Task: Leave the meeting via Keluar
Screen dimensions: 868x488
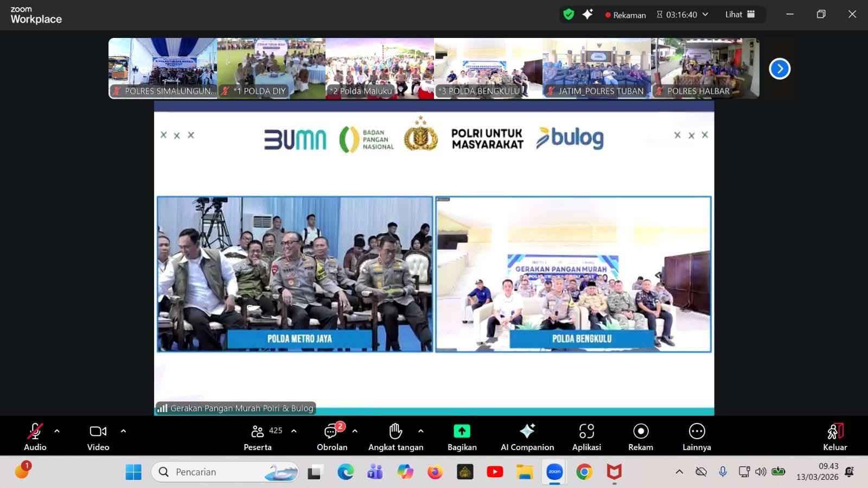Action: pyautogui.click(x=835, y=437)
